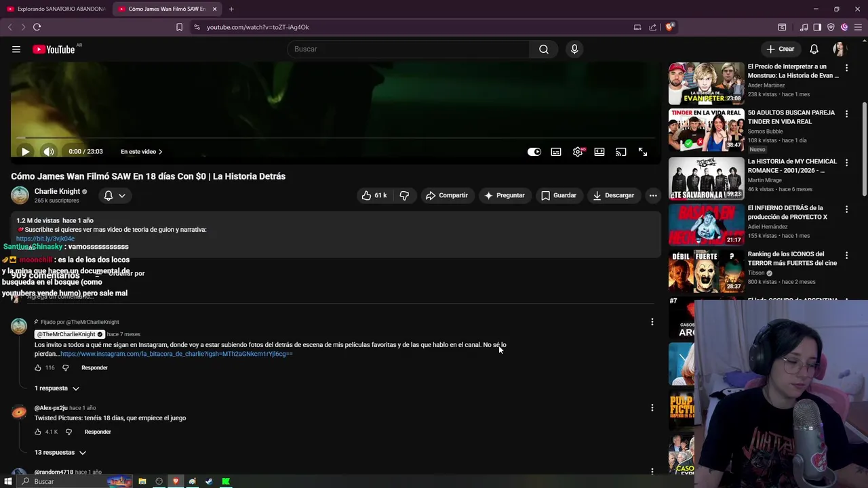Go to YouTube home via the logo
This screenshot has width=868, height=488.
tap(54, 49)
